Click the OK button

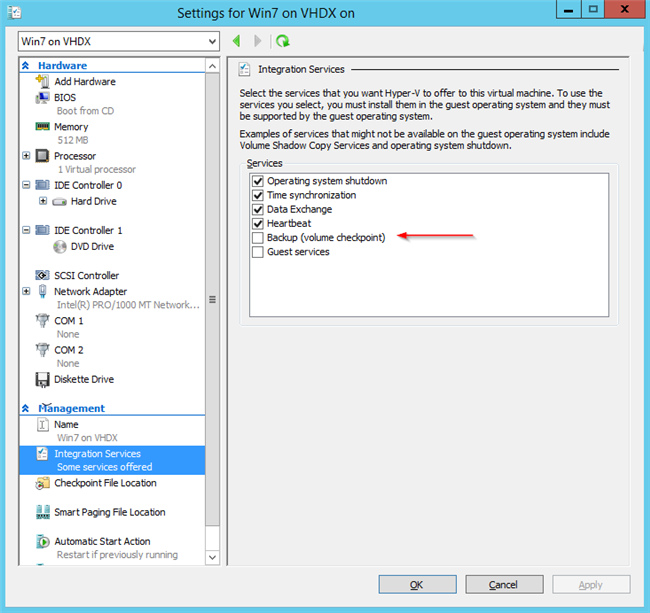[416, 584]
